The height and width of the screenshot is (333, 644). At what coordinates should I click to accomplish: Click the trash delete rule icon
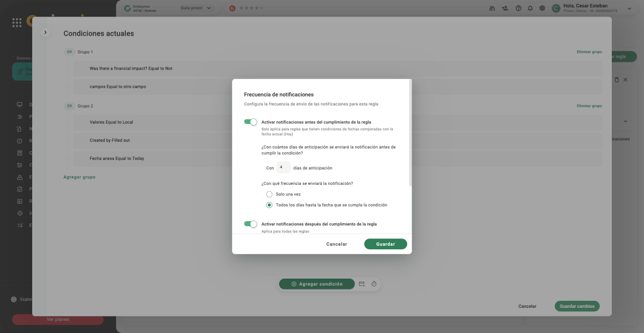(x=616, y=80)
